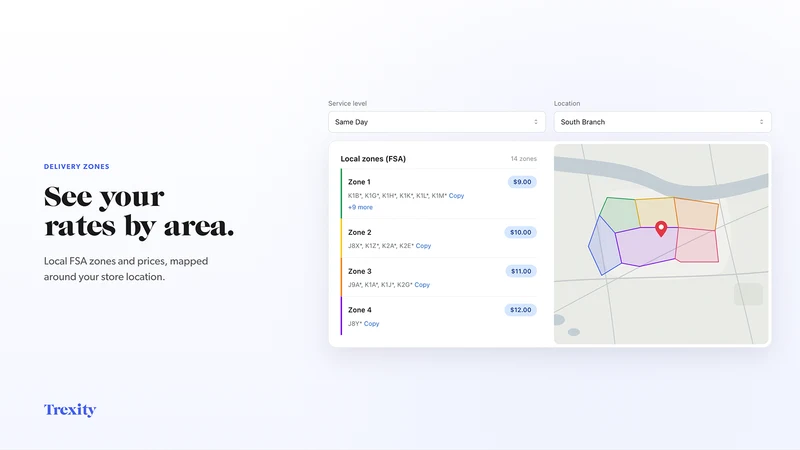Click the Zone 2 code list starting J8X
800x450 pixels.
[x=381, y=245]
